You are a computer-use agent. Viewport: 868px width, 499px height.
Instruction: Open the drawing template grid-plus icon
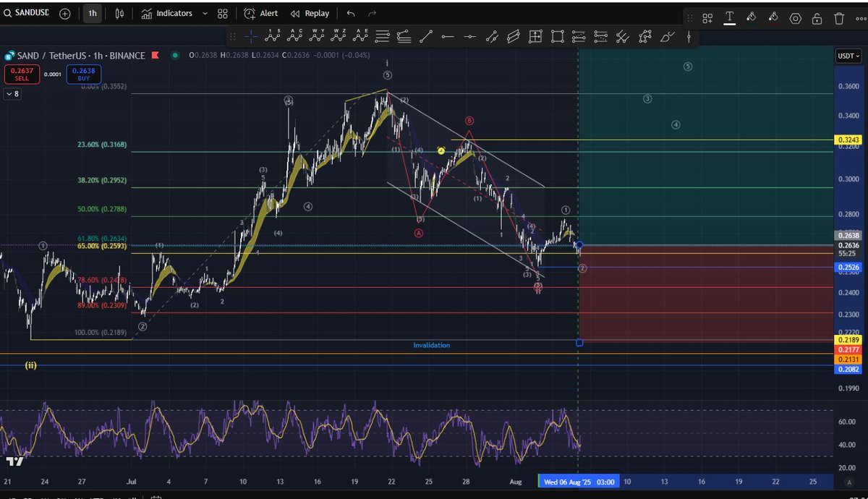click(707, 18)
